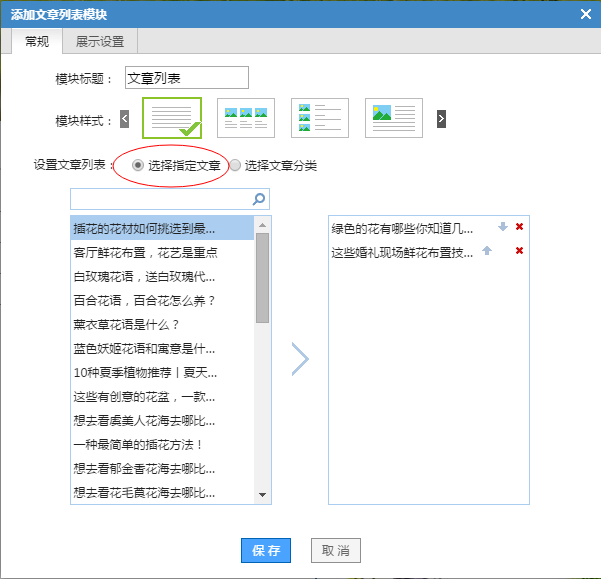Click the search magnifier icon
Screen dimensions: 601x579
coord(259,199)
